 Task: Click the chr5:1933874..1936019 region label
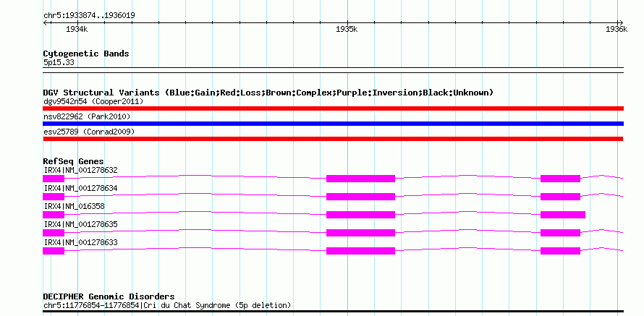tap(89, 15)
